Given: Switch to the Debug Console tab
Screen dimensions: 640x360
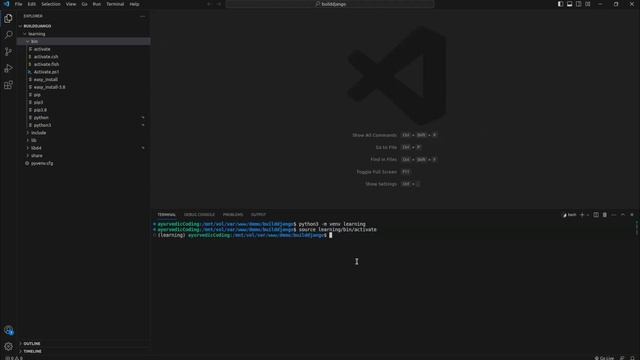Looking at the screenshot, I should (x=199, y=215).
